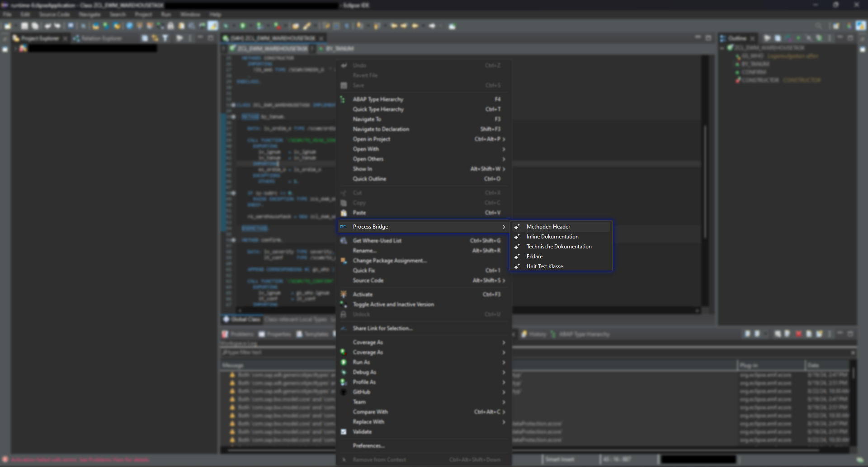Click the Validate checkmark icon
The height and width of the screenshot is (467, 868).
344,432
